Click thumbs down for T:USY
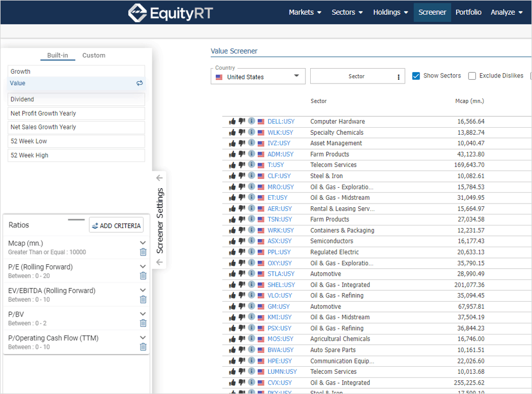 pyautogui.click(x=241, y=165)
